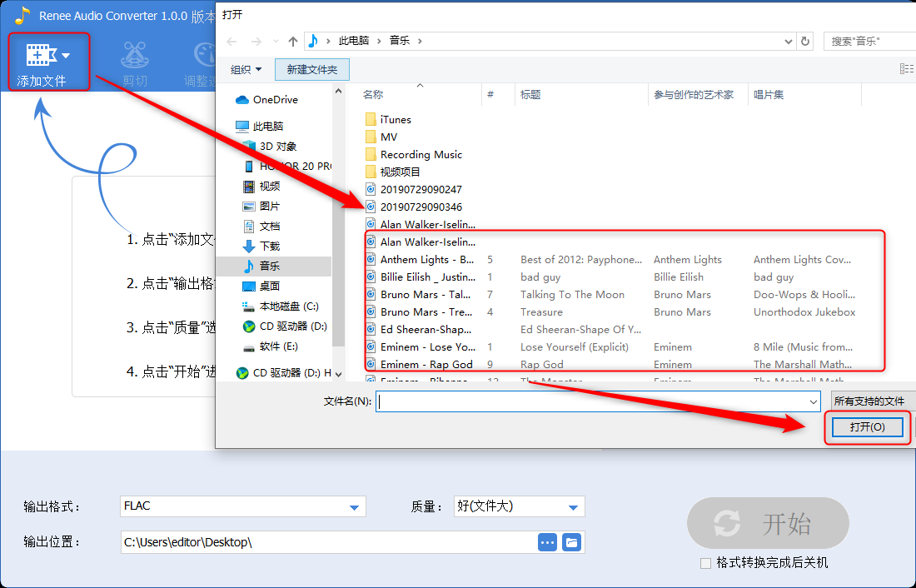Click the 开始 start button

coord(768,523)
